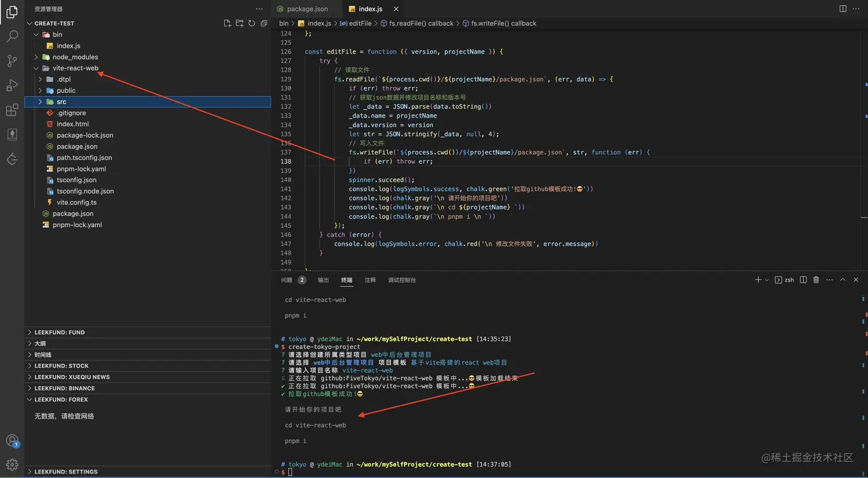Screen dimensions: 868x478
Task: Click the "spinner.succeed();" code line
Action: (381, 180)
